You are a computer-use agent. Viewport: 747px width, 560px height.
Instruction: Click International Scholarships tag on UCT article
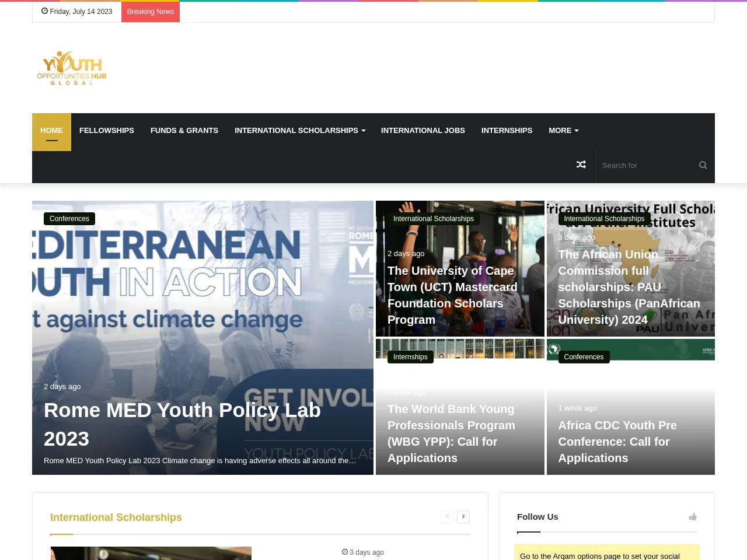pyautogui.click(x=434, y=219)
